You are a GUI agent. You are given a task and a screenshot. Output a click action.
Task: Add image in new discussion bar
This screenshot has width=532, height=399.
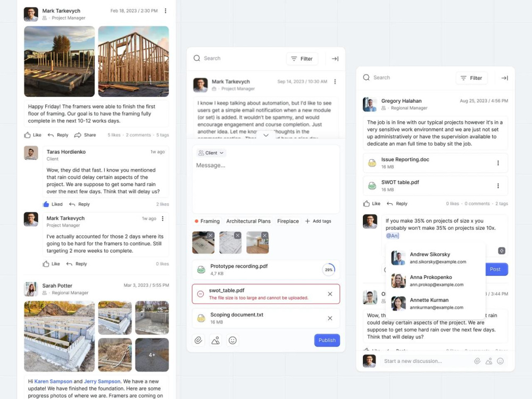[489, 361]
